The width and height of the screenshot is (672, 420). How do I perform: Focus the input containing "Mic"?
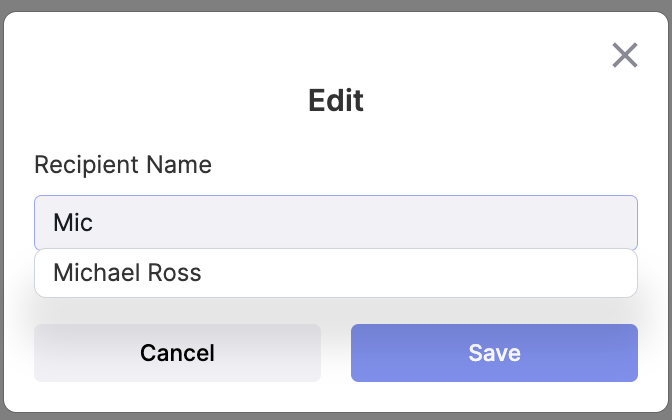pos(336,222)
